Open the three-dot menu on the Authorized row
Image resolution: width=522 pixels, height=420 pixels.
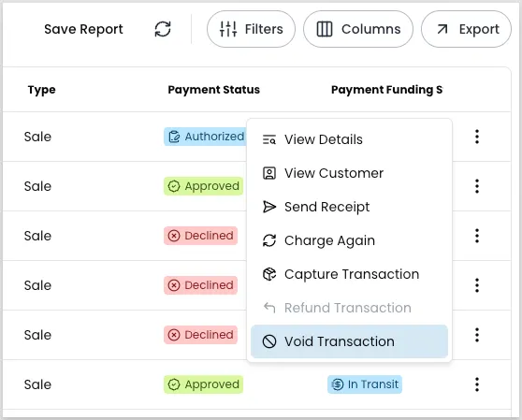tap(477, 137)
